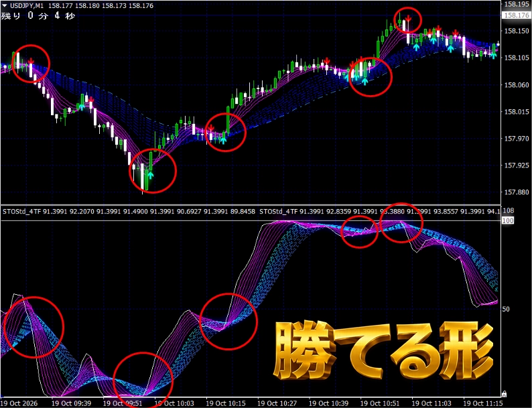Click the cyan arrow below 10:51 pullback candles
Image resolution: width=532 pixels, height=408 pixels.
(364, 81)
